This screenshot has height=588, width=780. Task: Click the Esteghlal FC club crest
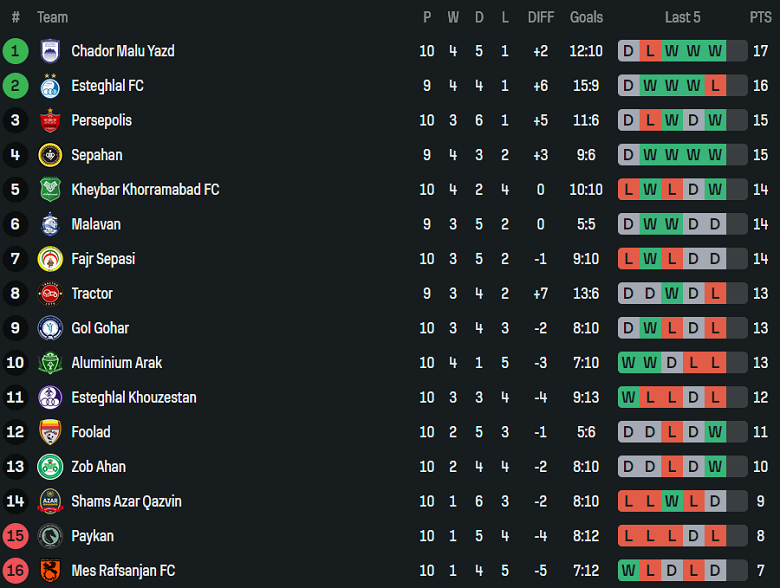click(50, 86)
